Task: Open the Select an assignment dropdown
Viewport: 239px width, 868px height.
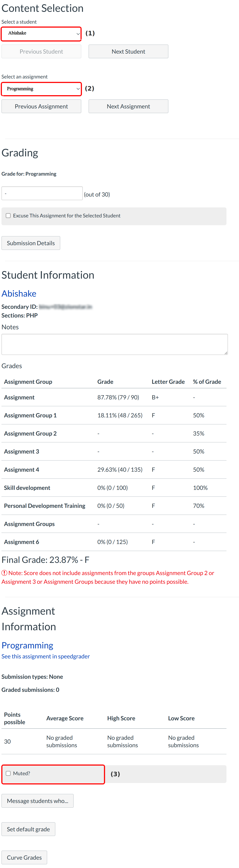Action: point(41,89)
